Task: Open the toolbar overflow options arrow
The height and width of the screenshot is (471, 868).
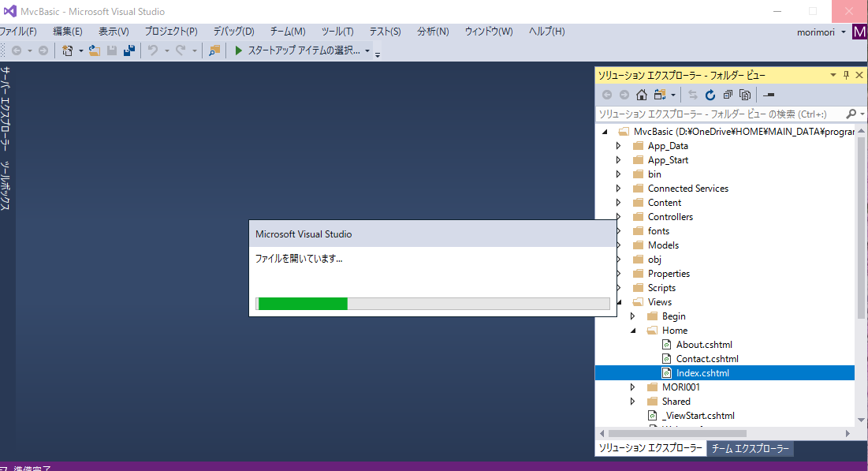Action: [x=378, y=54]
